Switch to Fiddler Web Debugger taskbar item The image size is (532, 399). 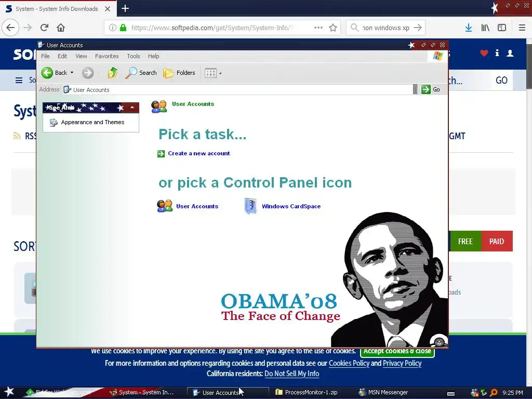click(59, 392)
